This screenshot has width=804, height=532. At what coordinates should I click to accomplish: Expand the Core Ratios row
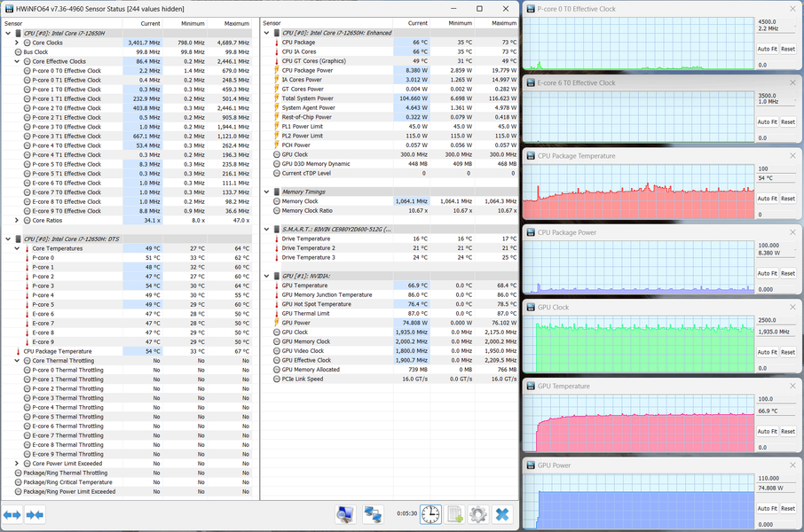point(17,221)
